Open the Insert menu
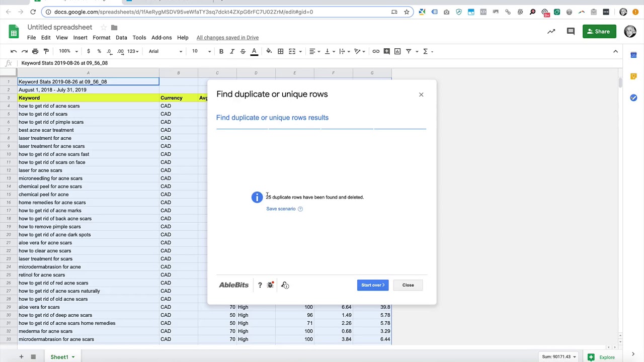Viewport: 644px width, 362px height. pos(80,38)
